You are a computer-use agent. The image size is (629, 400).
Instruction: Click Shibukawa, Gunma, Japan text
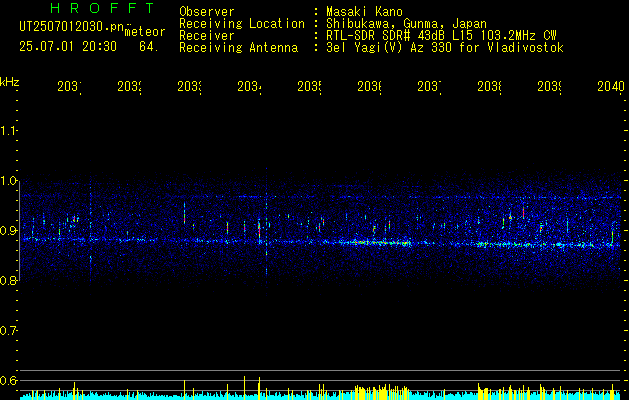coord(406,24)
